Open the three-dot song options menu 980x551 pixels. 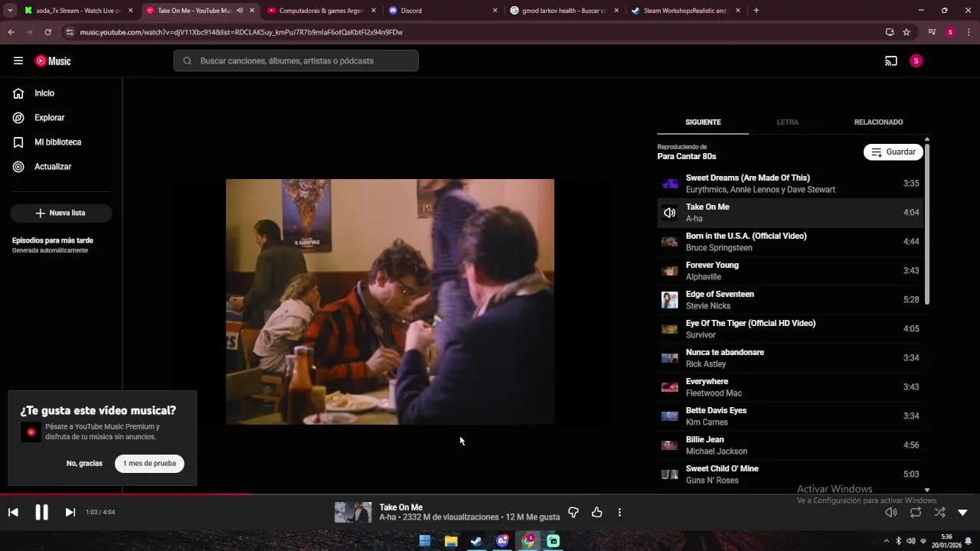pos(619,513)
